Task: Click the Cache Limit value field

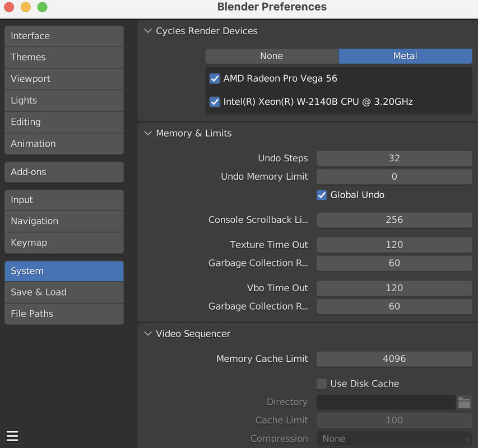Action: point(394,421)
